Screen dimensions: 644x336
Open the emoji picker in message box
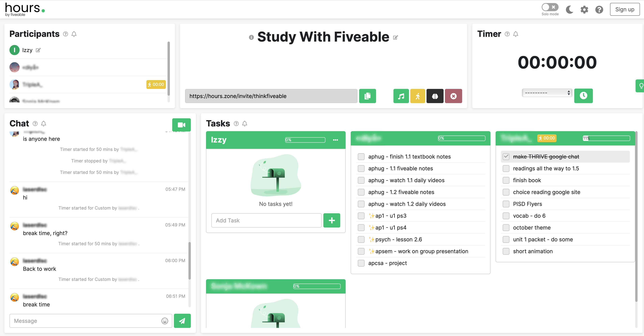[x=164, y=321]
